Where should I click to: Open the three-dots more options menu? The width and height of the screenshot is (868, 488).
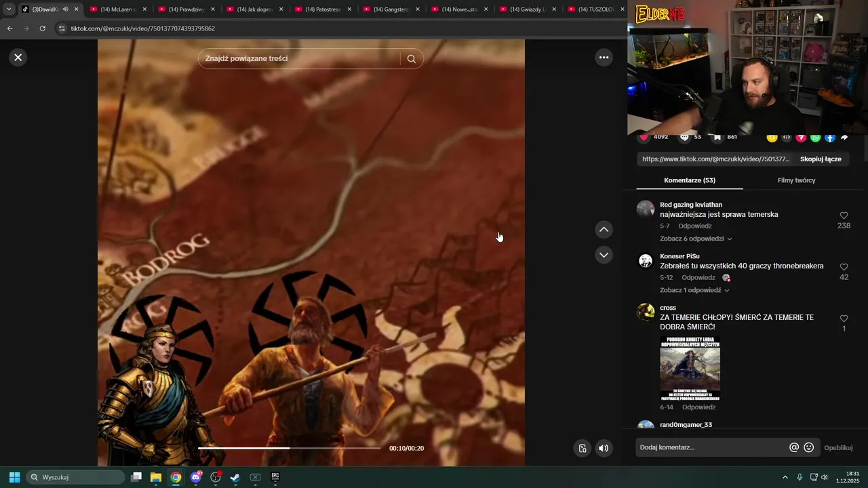coord(604,58)
